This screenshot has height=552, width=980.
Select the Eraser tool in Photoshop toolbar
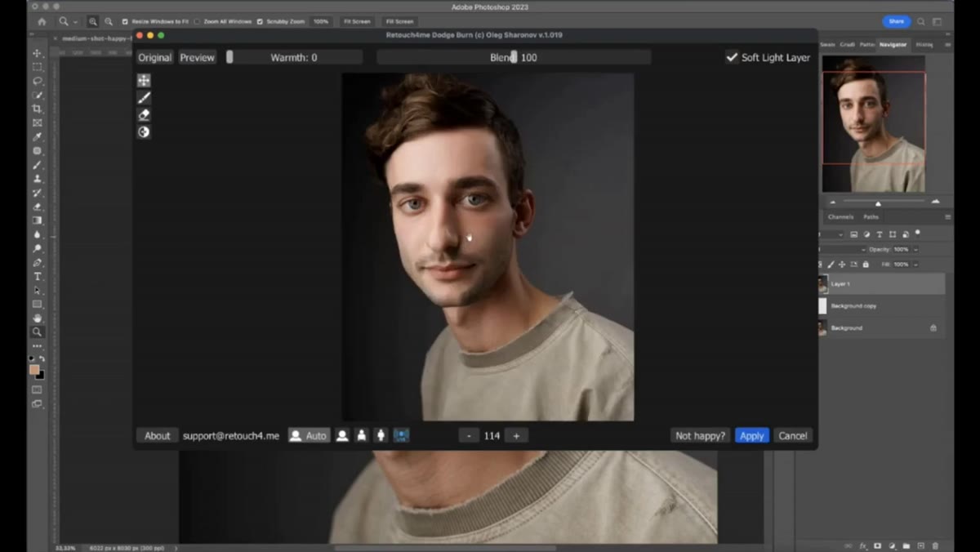(x=37, y=207)
